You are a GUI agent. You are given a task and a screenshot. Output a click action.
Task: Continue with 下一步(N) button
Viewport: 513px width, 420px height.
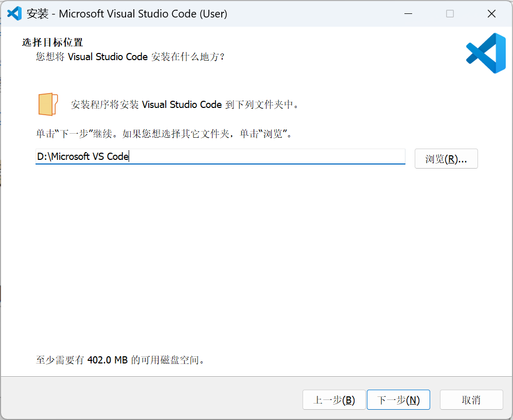(398, 400)
